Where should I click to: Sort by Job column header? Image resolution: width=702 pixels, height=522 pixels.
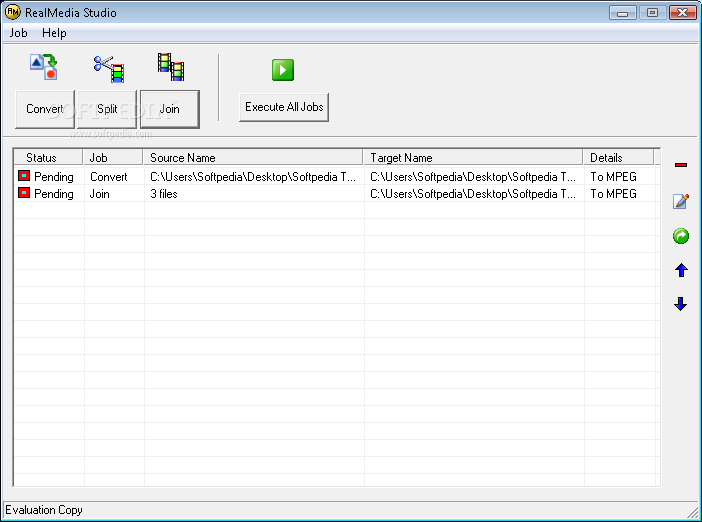click(x=113, y=158)
